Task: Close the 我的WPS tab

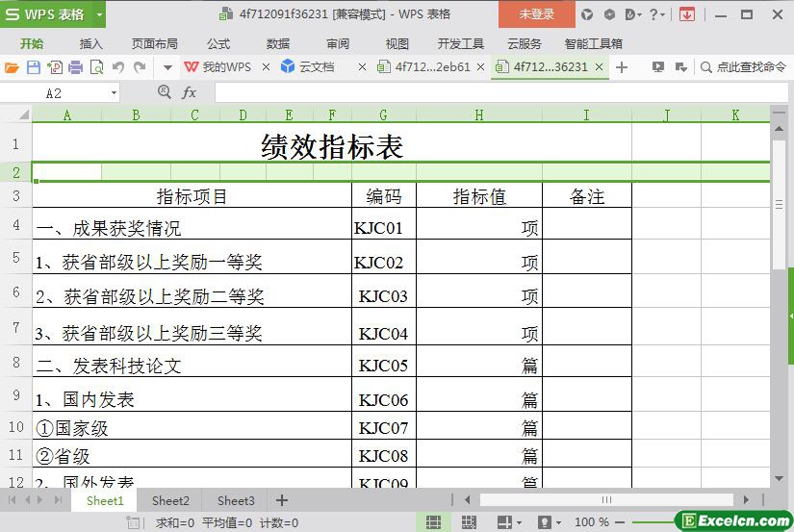Action: tap(266, 66)
